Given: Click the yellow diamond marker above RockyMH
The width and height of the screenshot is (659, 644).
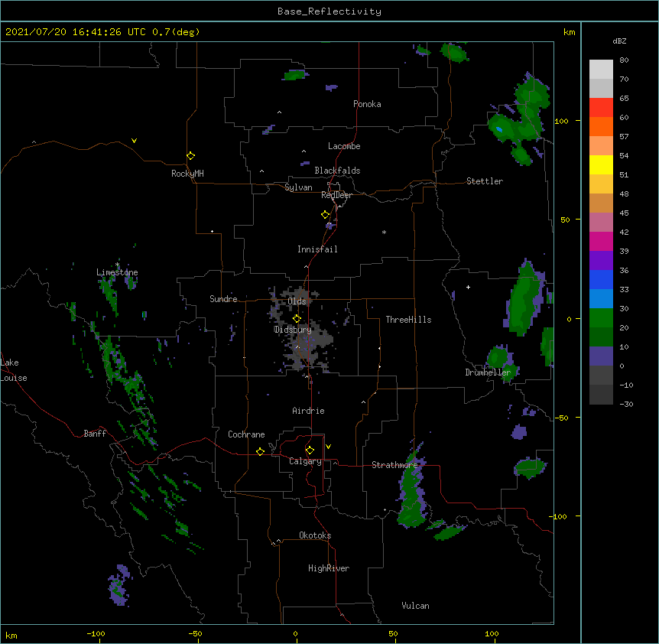Looking at the screenshot, I should coord(190,156).
